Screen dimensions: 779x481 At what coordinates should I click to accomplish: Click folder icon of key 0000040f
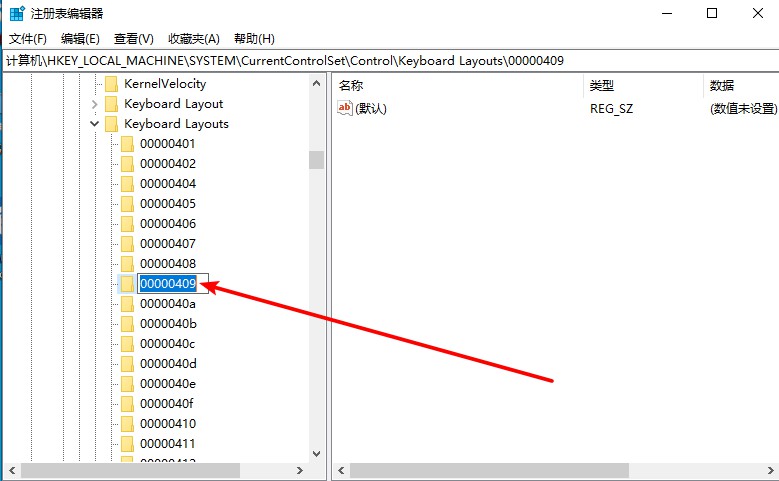[x=127, y=403]
